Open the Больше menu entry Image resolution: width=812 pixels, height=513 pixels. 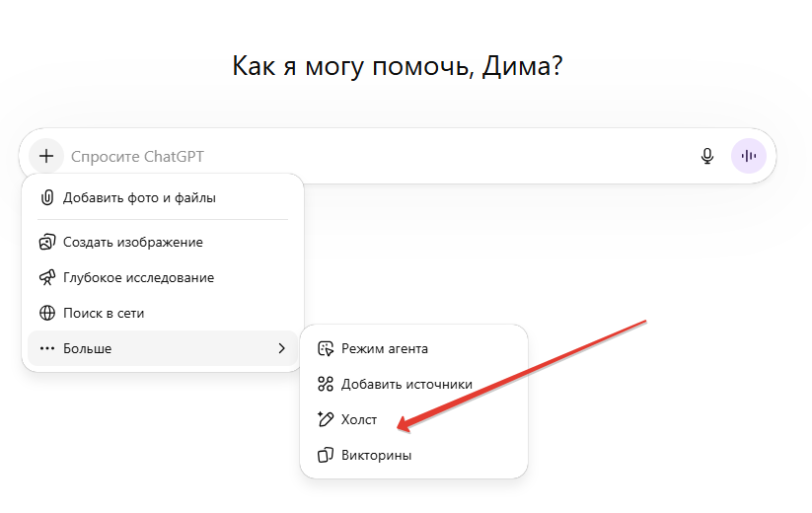[x=163, y=348]
